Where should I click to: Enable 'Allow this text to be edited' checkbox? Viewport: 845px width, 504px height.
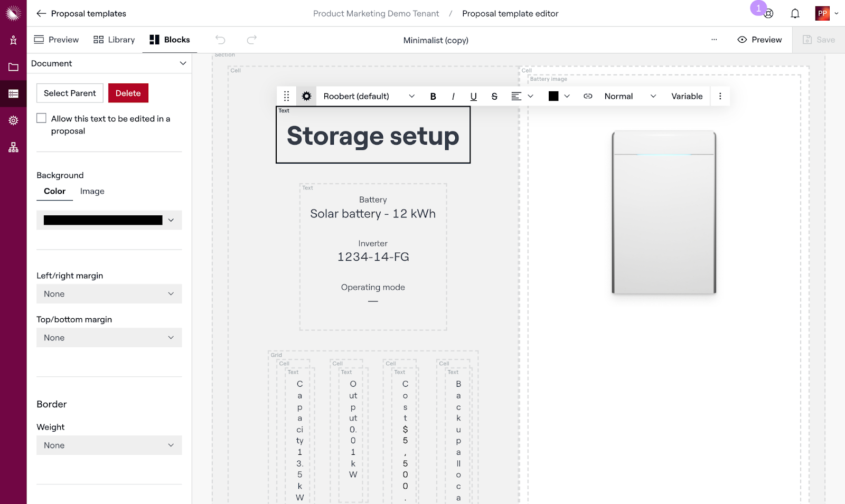click(x=42, y=118)
